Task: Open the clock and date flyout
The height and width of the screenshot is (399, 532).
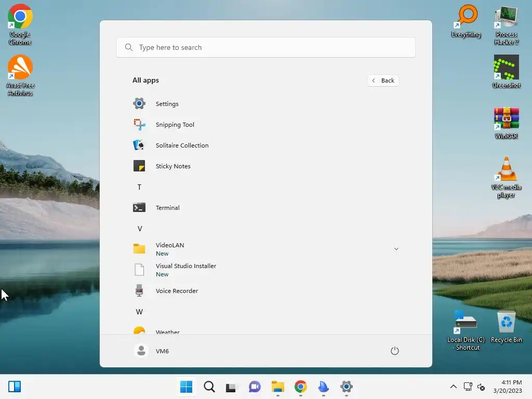Action: click(x=508, y=387)
